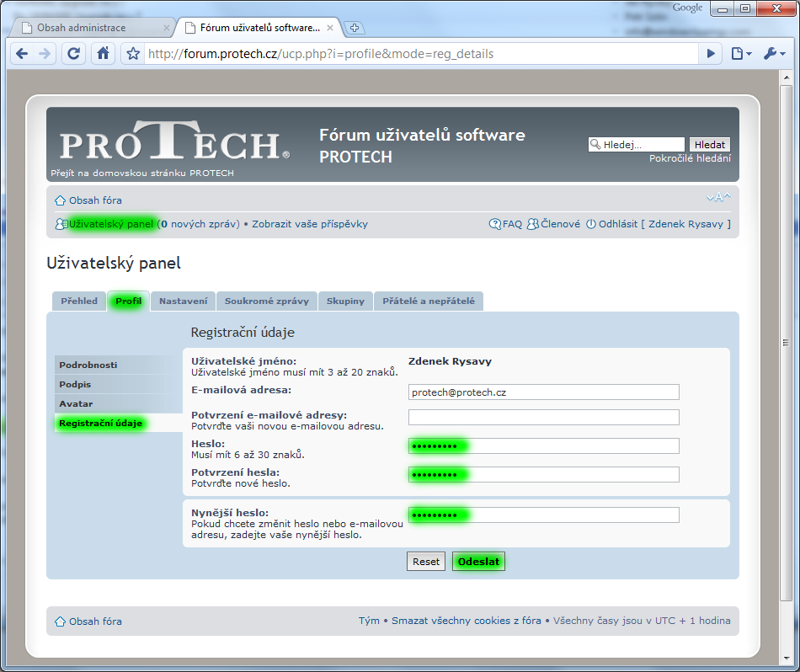Click the house icon beside top Obsah fóra
This screenshot has height=672, width=800.
coord(60,200)
